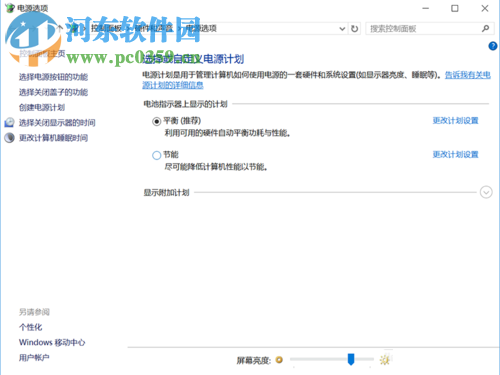The image size is (500, 375).
Task: Open 更改计算机睡眠时间 link
Action: tap(53, 138)
